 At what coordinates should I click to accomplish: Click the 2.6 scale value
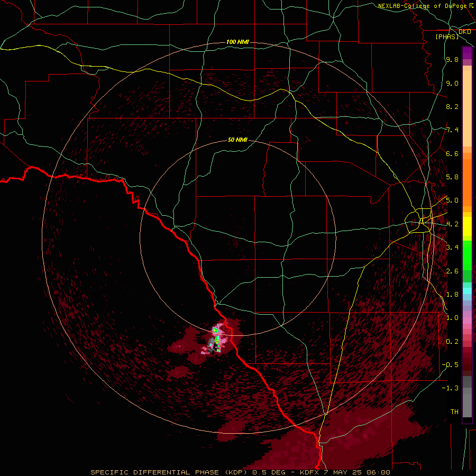pyautogui.click(x=452, y=271)
